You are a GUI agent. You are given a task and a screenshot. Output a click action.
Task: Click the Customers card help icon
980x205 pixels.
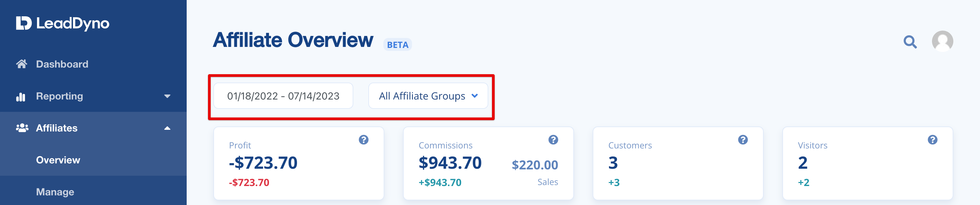point(743,140)
